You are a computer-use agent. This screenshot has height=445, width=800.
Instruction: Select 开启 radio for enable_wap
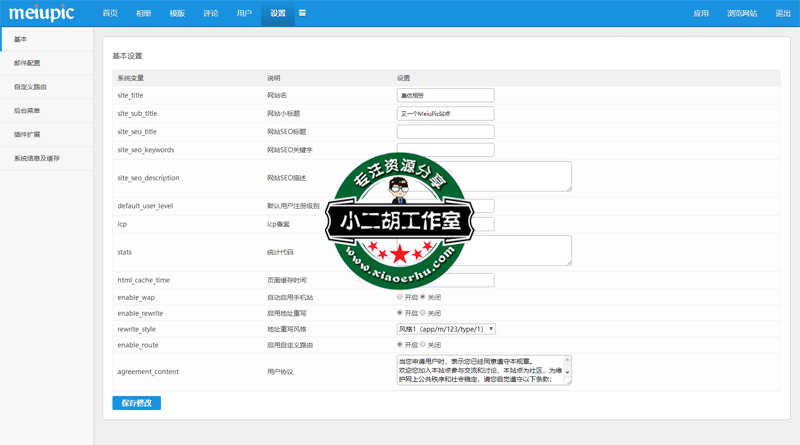[400, 297]
